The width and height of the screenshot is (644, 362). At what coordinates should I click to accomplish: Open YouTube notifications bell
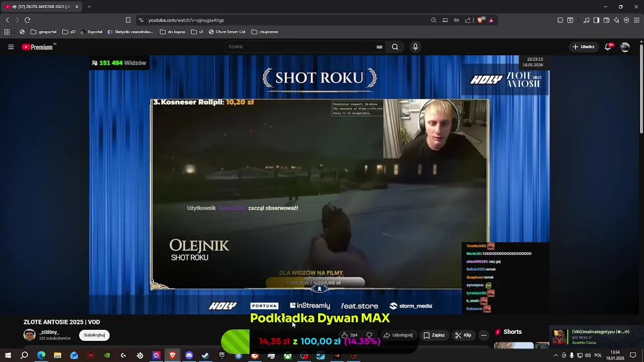point(608,47)
